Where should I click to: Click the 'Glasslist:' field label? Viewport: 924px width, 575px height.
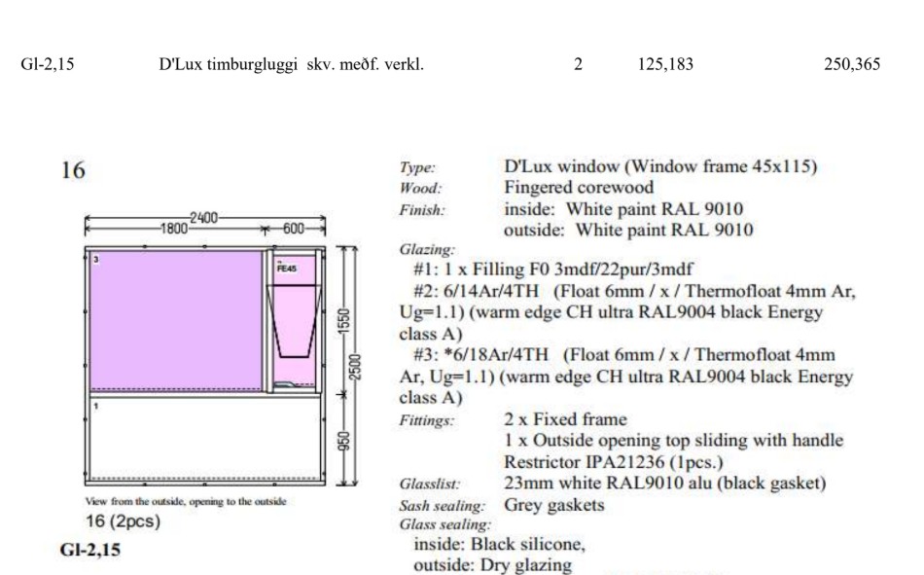(x=429, y=485)
